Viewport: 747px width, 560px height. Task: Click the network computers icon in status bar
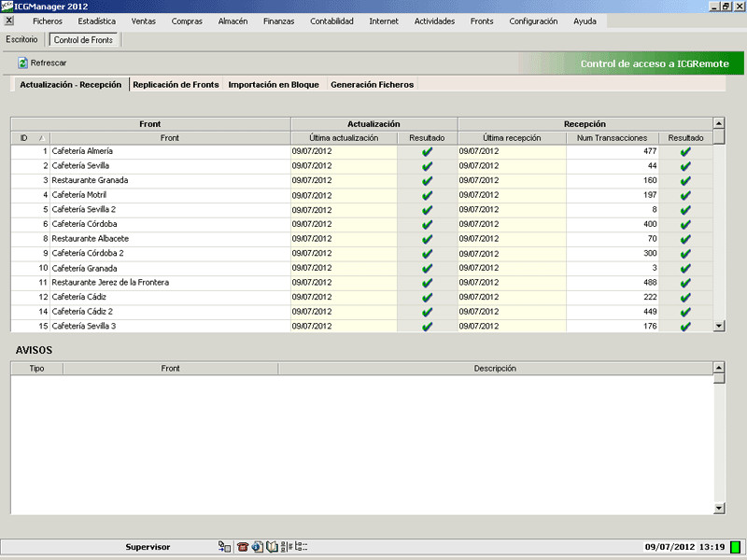click(x=224, y=547)
